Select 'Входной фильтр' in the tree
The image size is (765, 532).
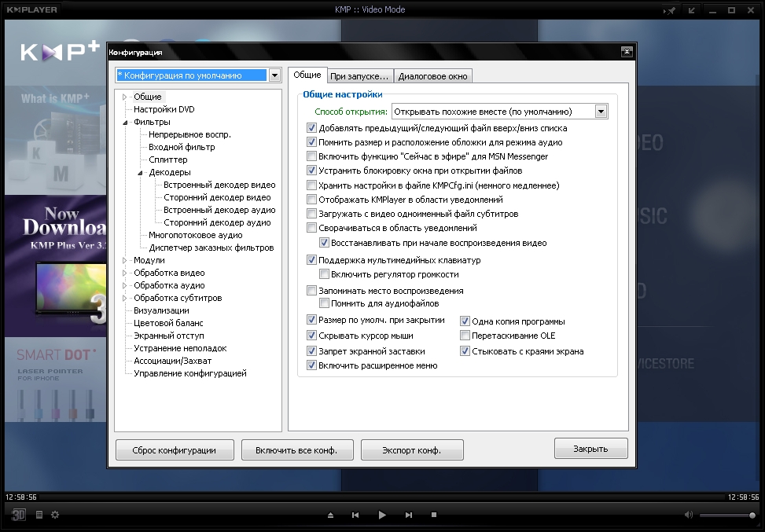point(182,147)
